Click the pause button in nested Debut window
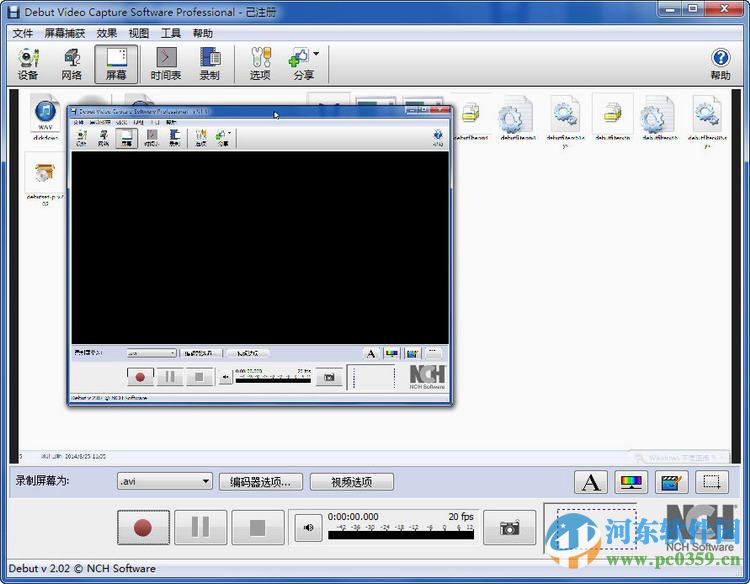Viewport: 750px width, 584px height. (170, 377)
